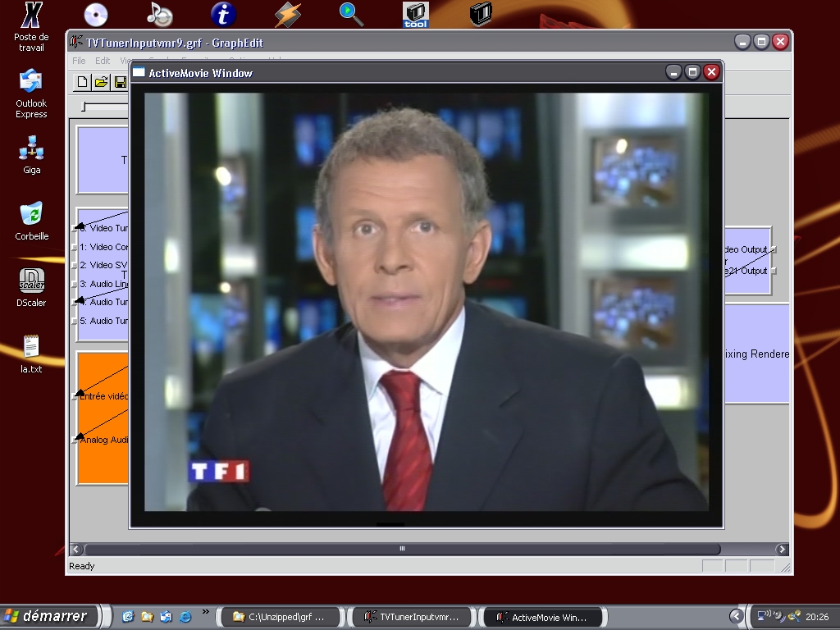
Task: Click the ActiveMovie Window title bar icon
Action: pos(139,72)
